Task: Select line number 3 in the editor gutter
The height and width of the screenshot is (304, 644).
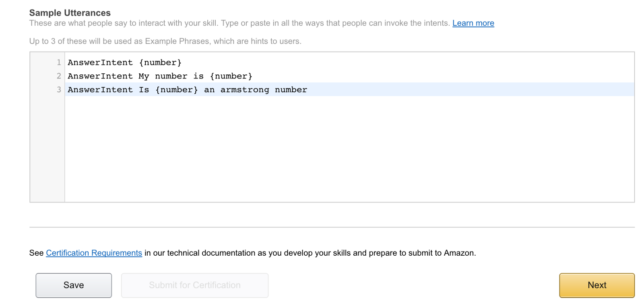Action: coord(59,90)
